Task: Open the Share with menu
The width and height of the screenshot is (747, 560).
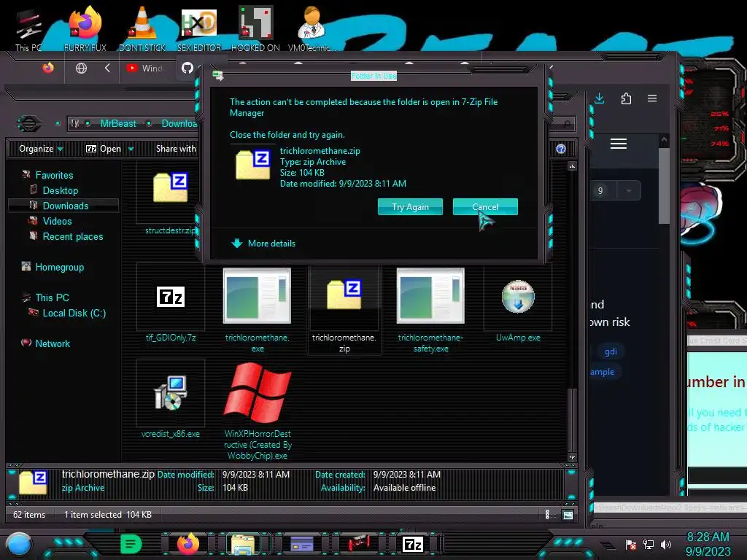Action: click(176, 149)
